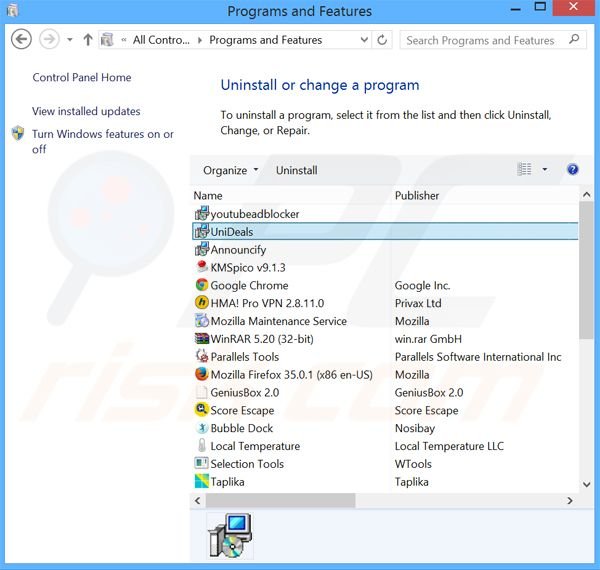The width and height of the screenshot is (600, 570).
Task: Select the Selection Tools icon
Action: (x=202, y=463)
